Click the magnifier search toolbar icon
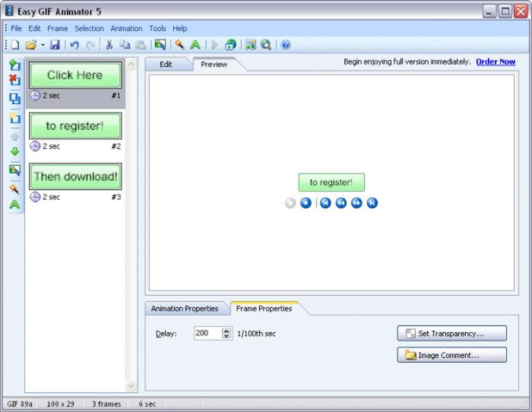 click(266, 45)
